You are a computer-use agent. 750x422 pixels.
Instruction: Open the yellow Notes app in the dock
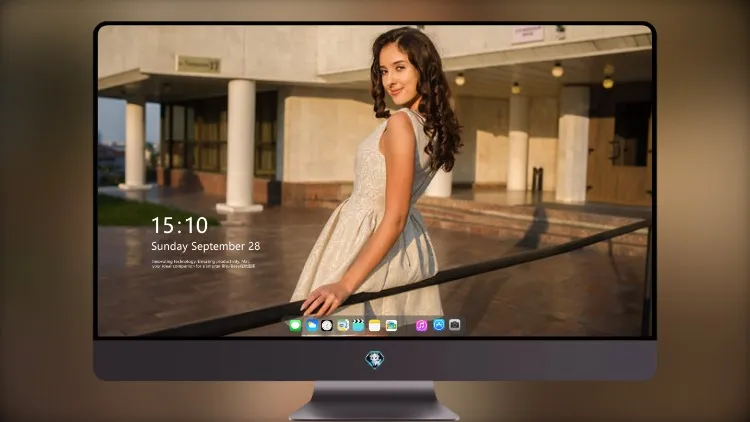[375, 325]
